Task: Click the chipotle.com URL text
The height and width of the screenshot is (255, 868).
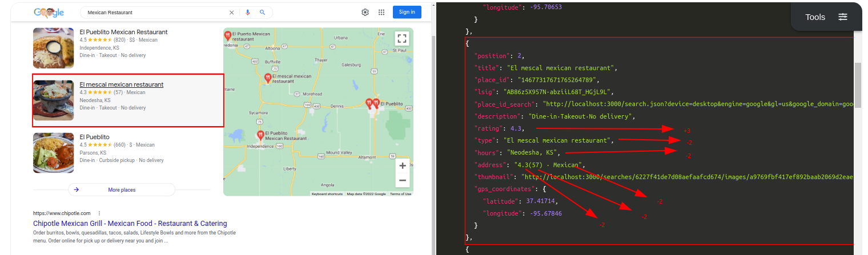Action: pyautogui.click(x=62, y=213)
